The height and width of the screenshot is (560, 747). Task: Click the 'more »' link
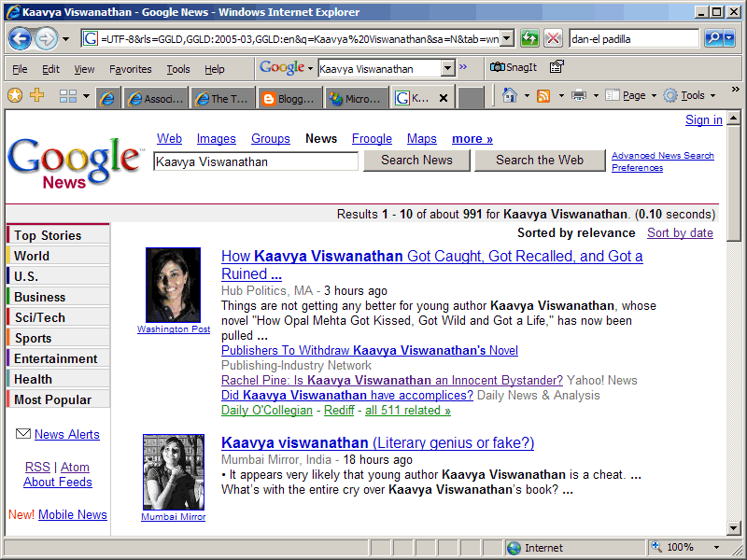click(x=472, y=138)
